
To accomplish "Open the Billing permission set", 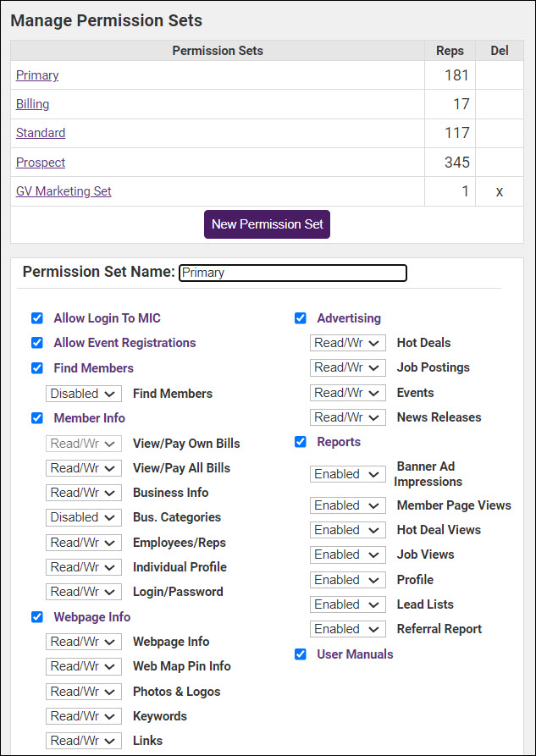I will pyautogui.click(x=32, y=104).
